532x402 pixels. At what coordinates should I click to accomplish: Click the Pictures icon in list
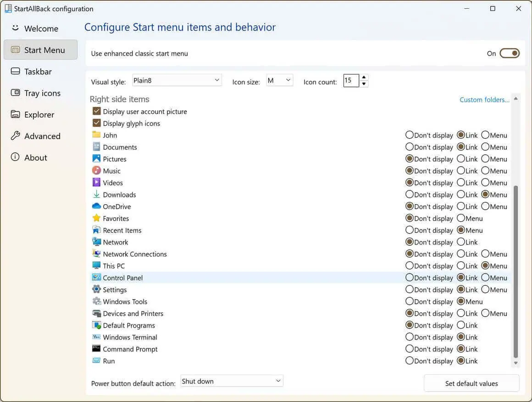coord(96,159)
